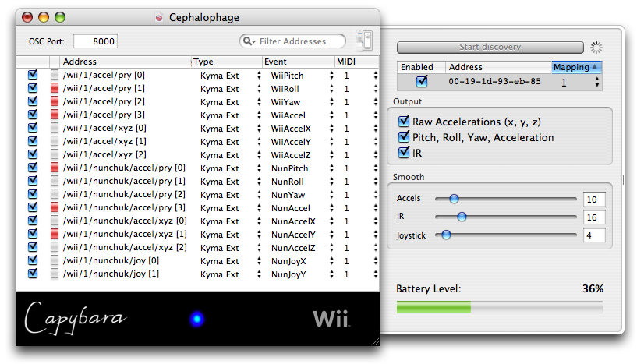Sort by the MIDI column header
Screen dimensions: 644x364
tap(356, 62)
